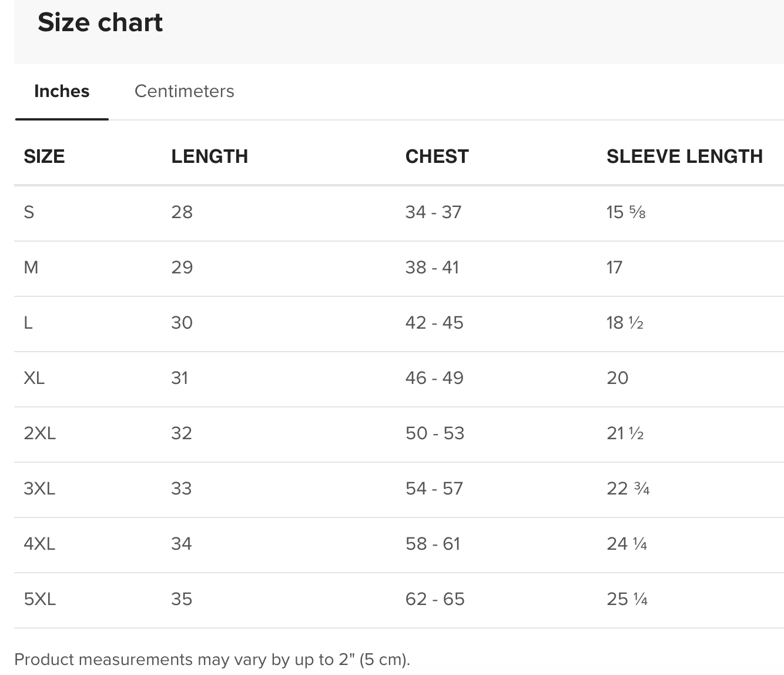Select the 4XL size row label
The width and height of the screenshot is (784, 675).
tap(39, 544)
